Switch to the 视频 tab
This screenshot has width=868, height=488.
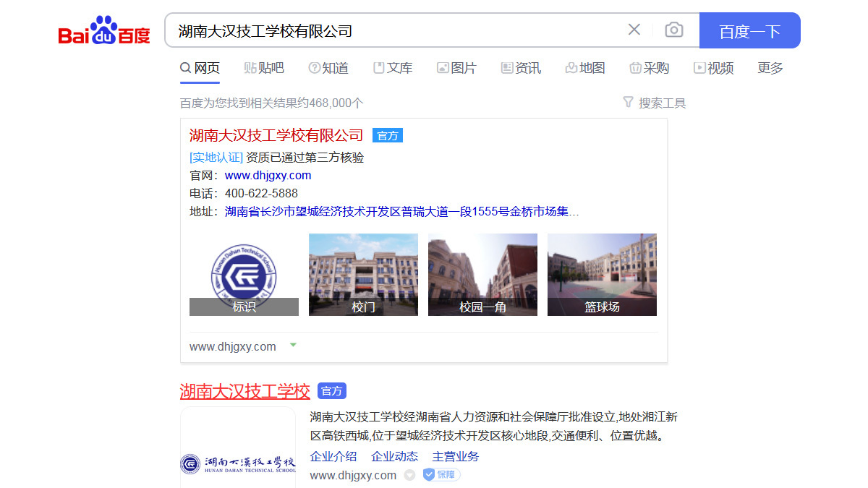[x=713, y=68]
